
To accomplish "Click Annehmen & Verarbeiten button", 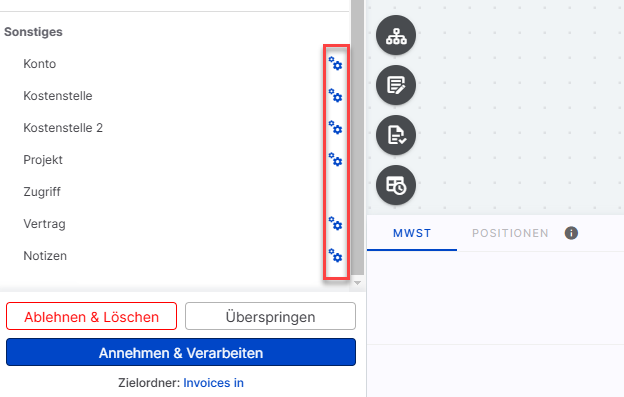I will tap(181, 352).
